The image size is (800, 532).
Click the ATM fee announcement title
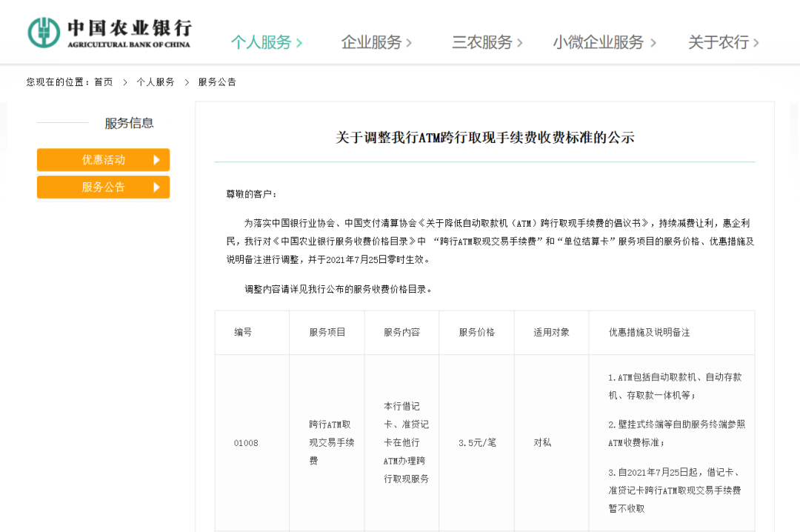(484, 136)
